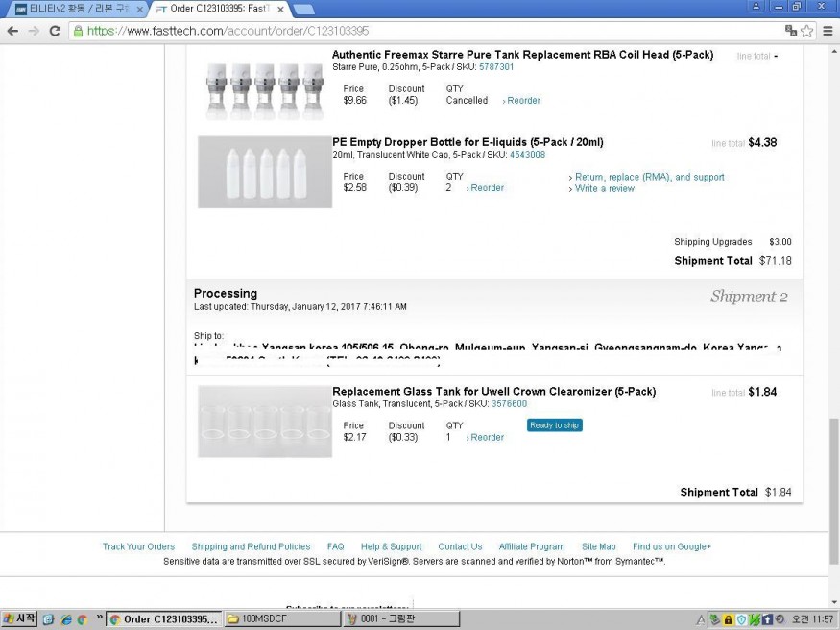
Task: Open the translate page icon
Action: pyautogui.click(x=791, y=31)
